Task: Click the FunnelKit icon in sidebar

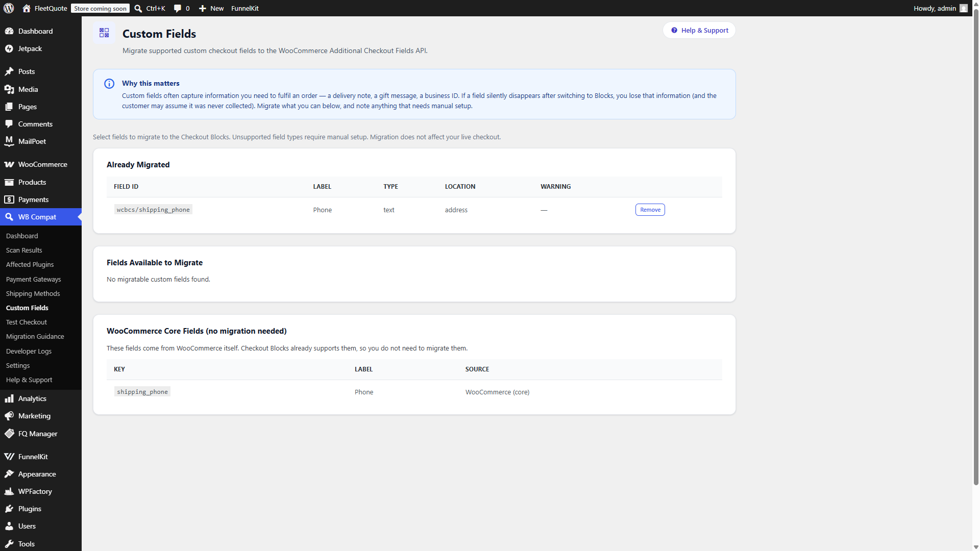Action: point(9,457)
